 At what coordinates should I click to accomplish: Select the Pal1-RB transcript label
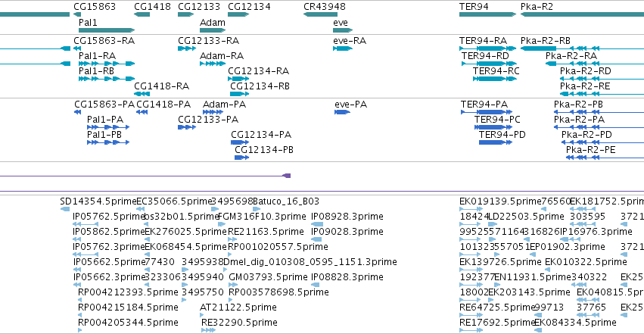click(96, 71)
